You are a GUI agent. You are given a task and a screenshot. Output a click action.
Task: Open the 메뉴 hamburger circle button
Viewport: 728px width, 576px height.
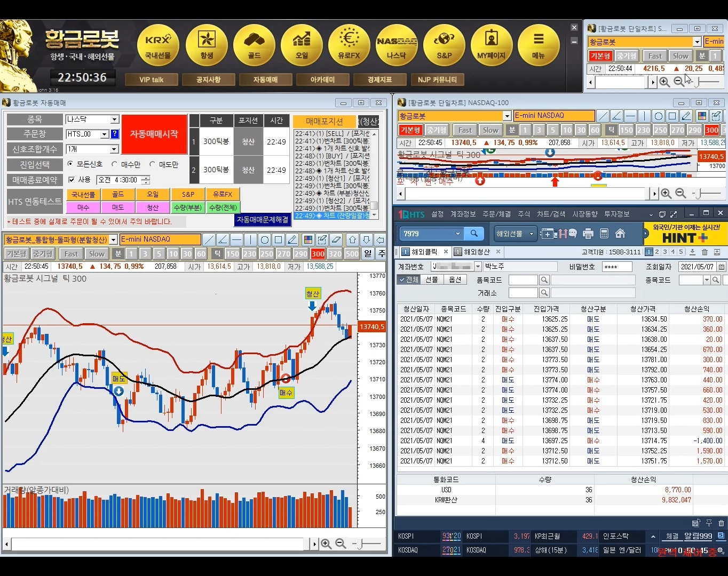pos(539,46)
